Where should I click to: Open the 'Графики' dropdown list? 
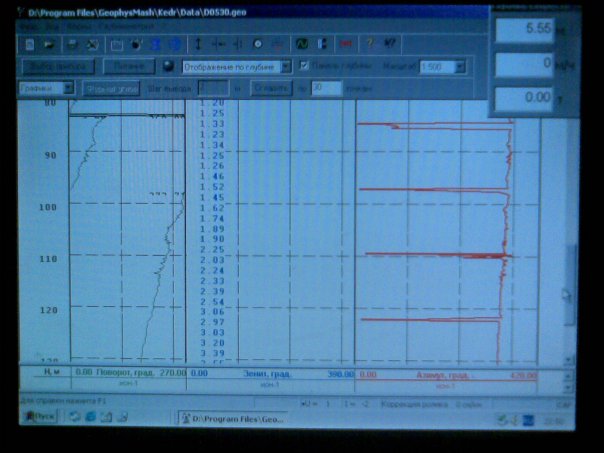[x=71, y=88]
